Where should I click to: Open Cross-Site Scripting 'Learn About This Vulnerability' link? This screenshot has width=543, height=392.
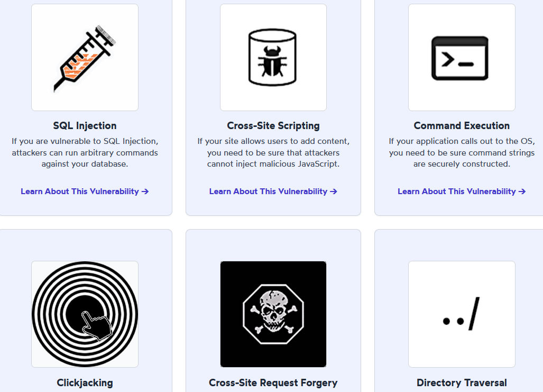coord(273,192)
